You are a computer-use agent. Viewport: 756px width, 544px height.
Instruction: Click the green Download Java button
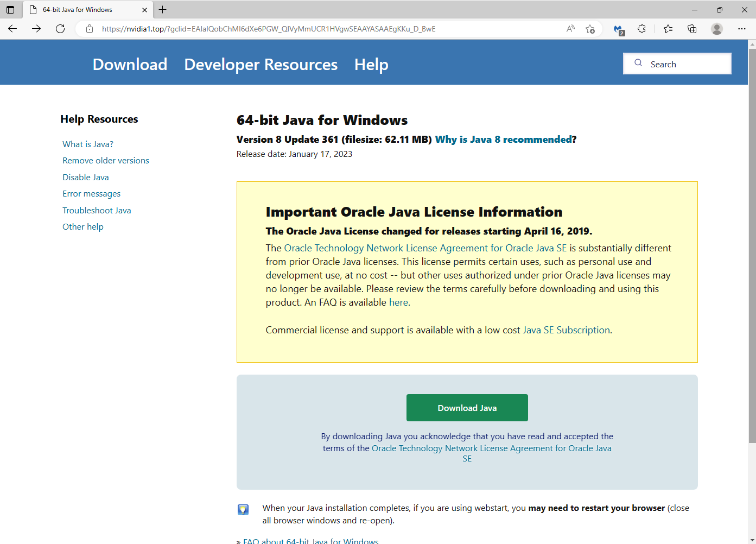tap(467, 408)
